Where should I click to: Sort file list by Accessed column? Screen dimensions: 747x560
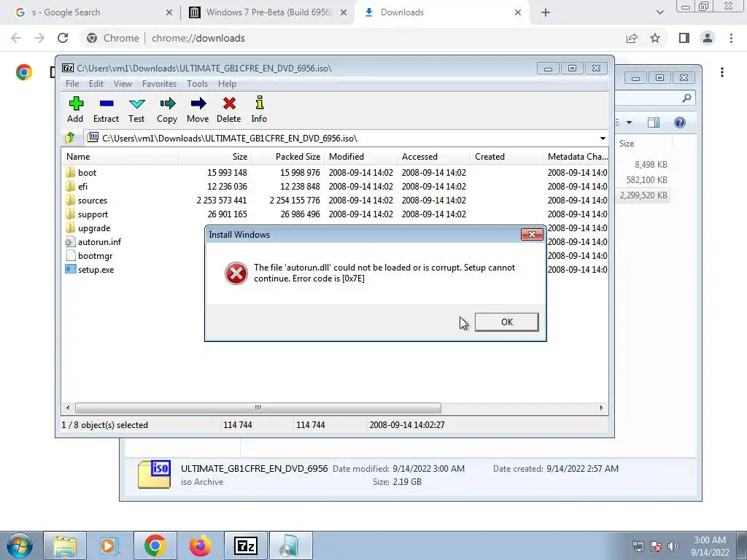click(433, 156)
